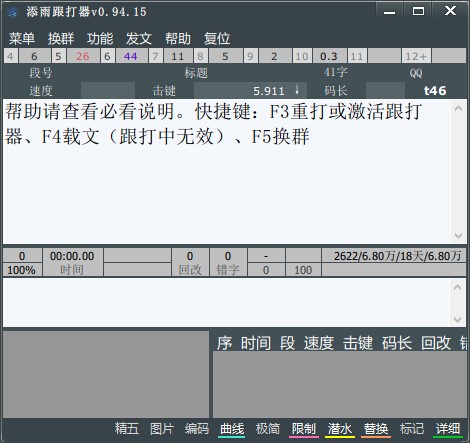Toggle the 曲线 option

point(232,429)
